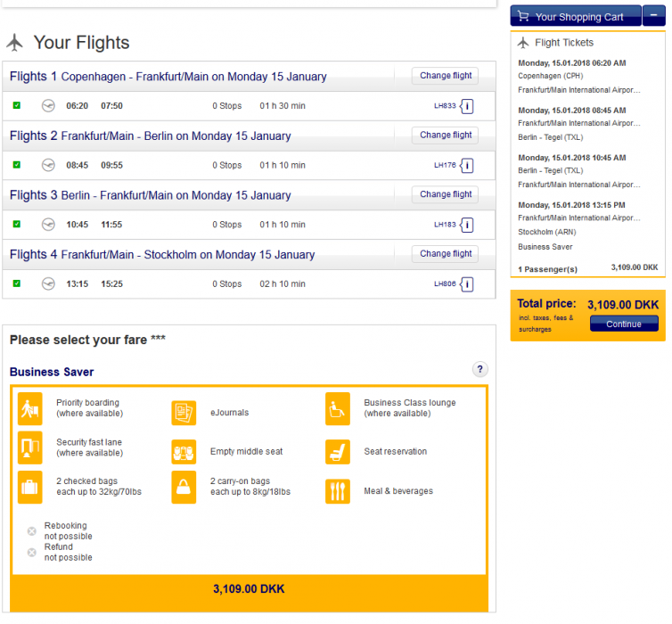Open info for flight LH176
This screenshot has height=624, width=672.
pos(467,166)
